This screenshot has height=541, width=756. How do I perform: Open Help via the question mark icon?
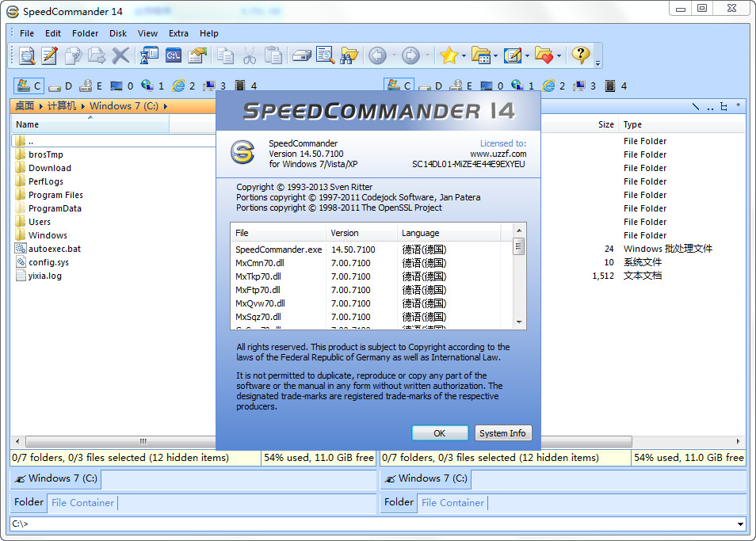click(581, 55)
